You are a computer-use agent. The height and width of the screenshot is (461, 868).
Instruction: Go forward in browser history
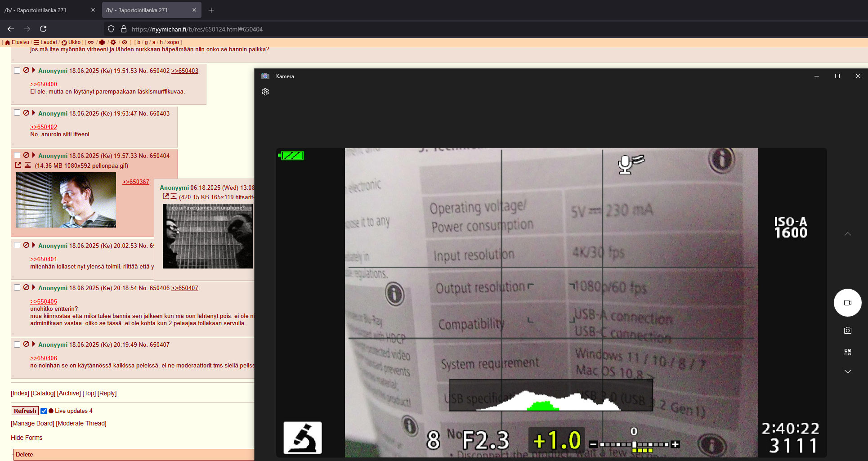coord(27,29)
